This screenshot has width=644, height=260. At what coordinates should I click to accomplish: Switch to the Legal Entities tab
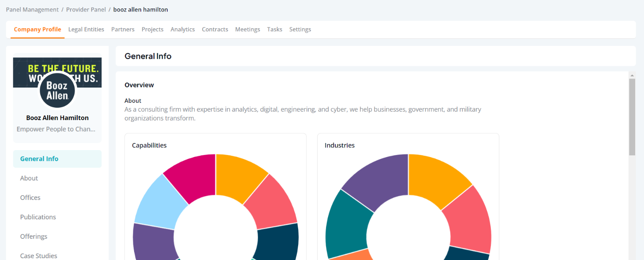pyautogui.click(x=86, y=30)
